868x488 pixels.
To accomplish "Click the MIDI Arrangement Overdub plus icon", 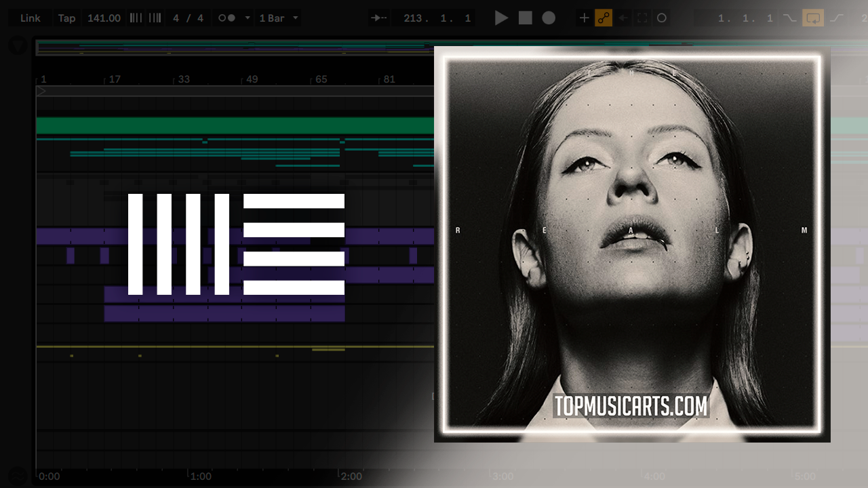I will point(584,18).
